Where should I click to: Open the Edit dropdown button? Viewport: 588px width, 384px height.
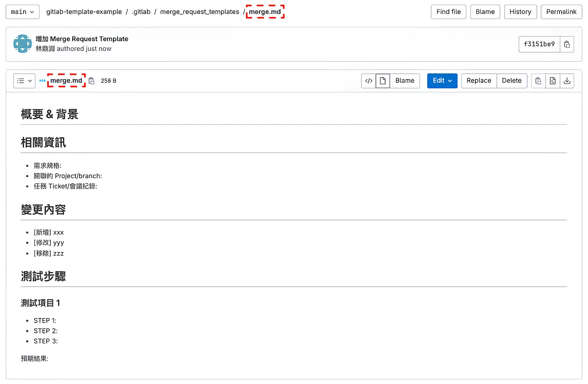tap(442, 81)
